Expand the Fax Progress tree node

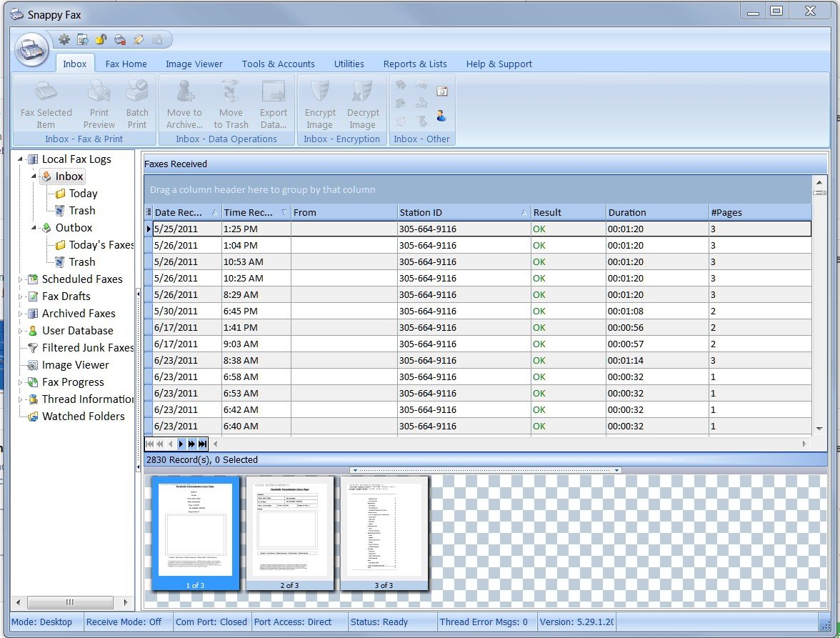point(20,382)
